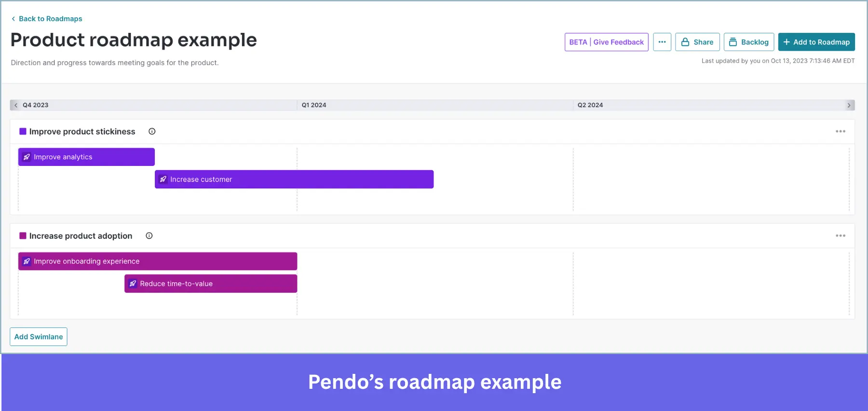The image size is (868, 411).
Task: Click the rocket icon on Improve onboarding experience
Action: point(27,261)
